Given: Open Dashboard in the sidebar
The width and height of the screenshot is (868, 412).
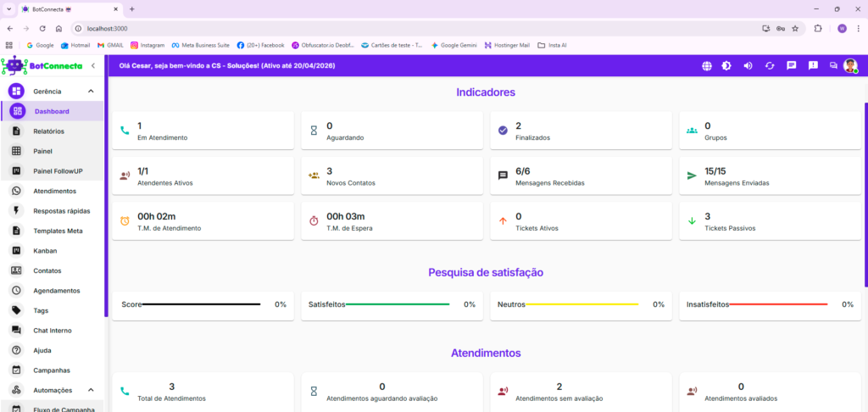Looking at the screenshot, I should pyautogui.click(x=52, y=111).
